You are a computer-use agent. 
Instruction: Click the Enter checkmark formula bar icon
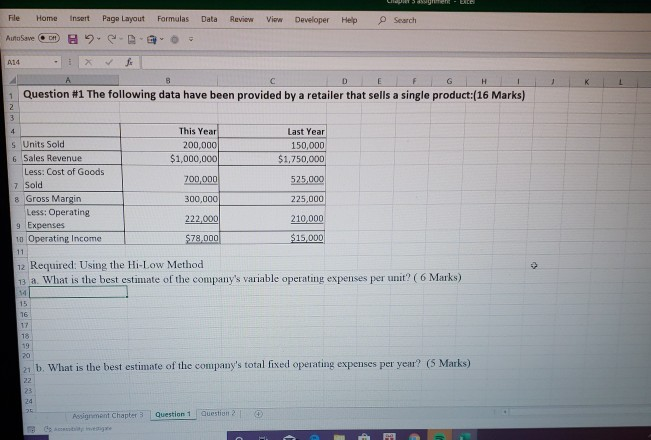(x=109, y=62)
